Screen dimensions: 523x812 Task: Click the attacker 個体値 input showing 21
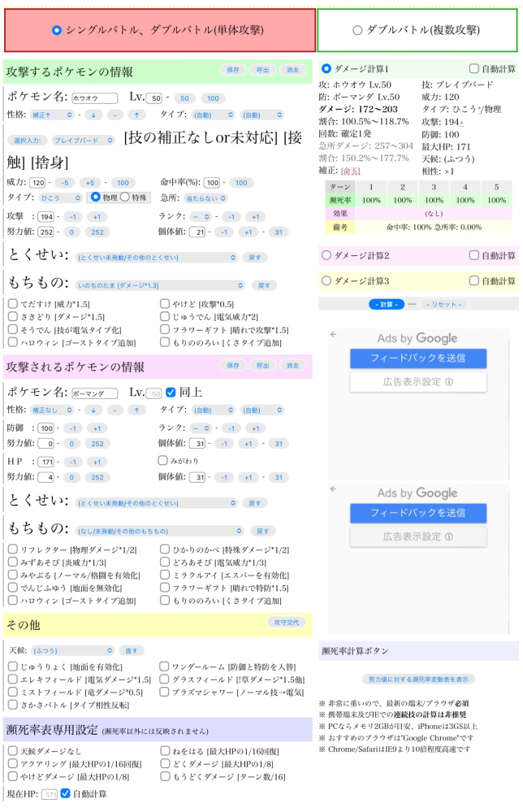(197, 232)
